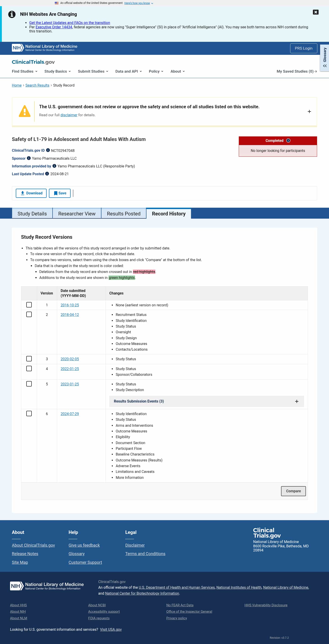
Task: Switch to the Study Details tab
Action: pyautogui.click(x=32, y=214)
